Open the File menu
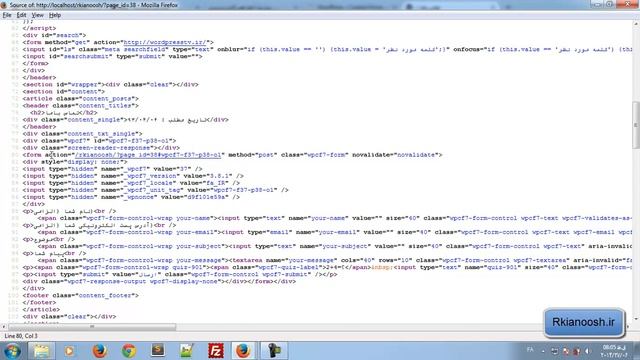 (7, 15)
